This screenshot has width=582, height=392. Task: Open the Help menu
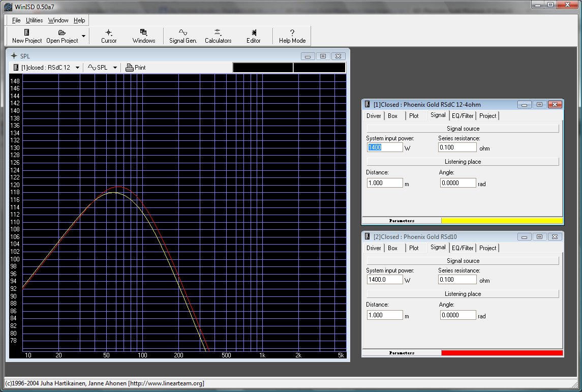click(79, 20)
